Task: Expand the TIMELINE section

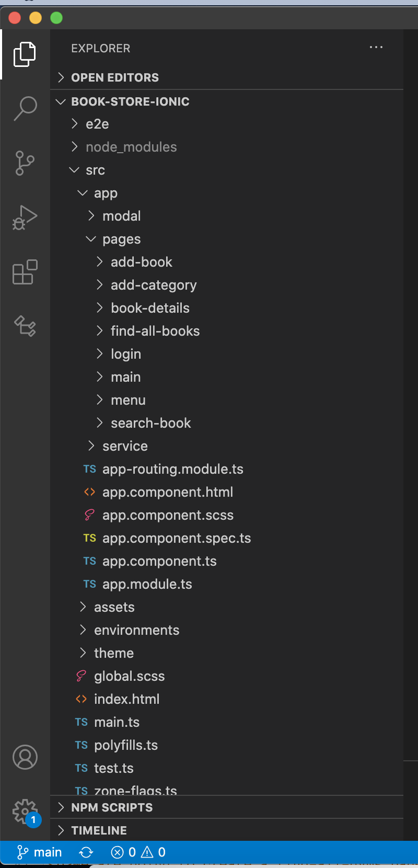Action: coord(99,830)
